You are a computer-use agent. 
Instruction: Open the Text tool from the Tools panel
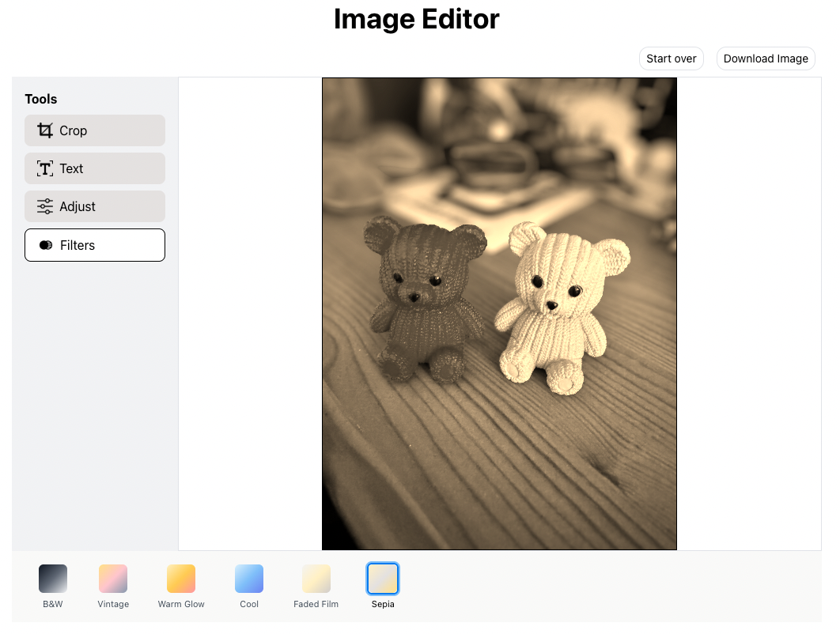tap(94, 168)
